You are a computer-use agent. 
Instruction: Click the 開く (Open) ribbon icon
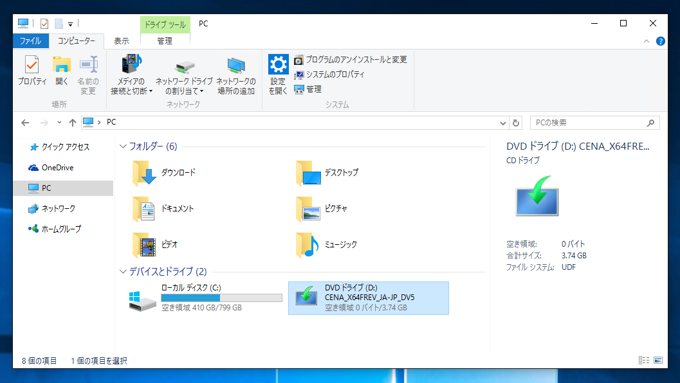click(62, 70)
